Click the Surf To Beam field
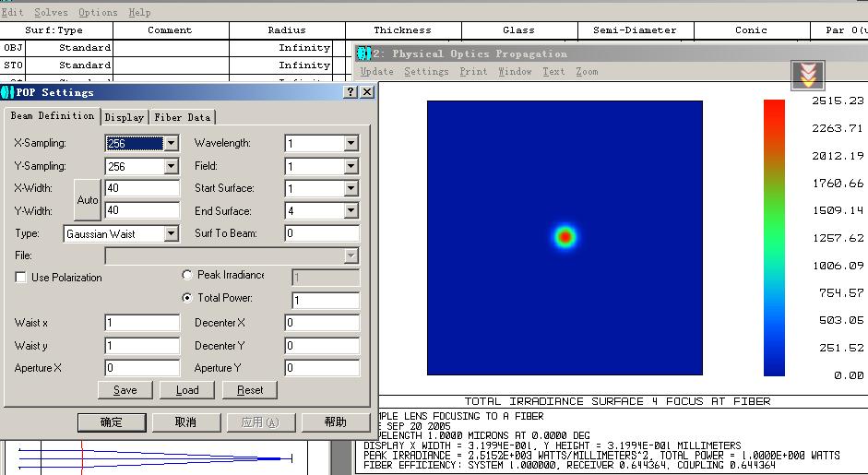Screen dimensions: 868x475 pyautogui.click(x=322, y=233)
